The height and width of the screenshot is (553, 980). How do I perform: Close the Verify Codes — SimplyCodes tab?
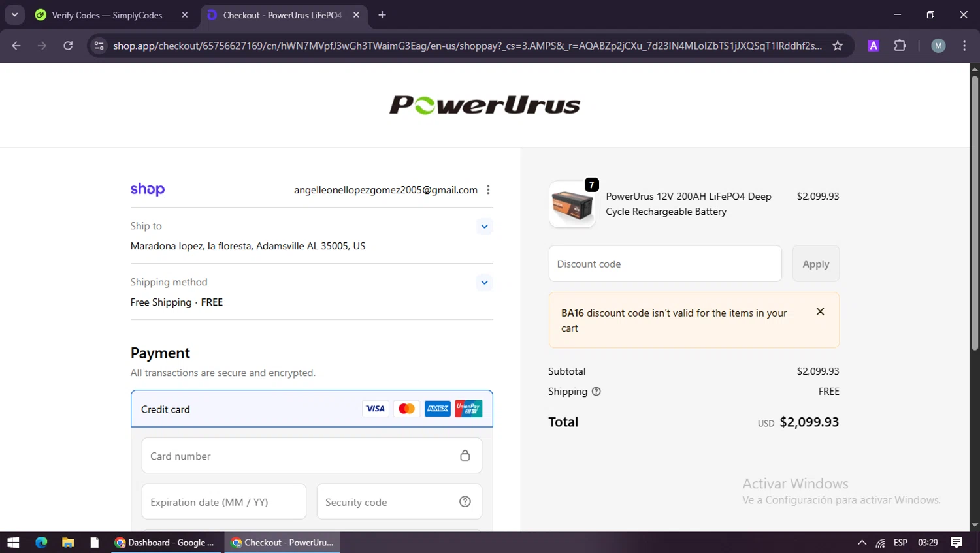click(185, 15)
